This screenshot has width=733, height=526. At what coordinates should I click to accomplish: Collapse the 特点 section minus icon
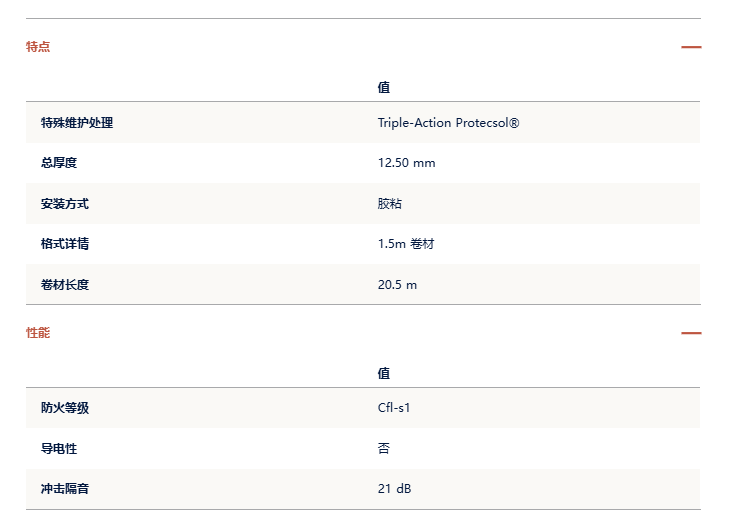[x=691, y=47]
